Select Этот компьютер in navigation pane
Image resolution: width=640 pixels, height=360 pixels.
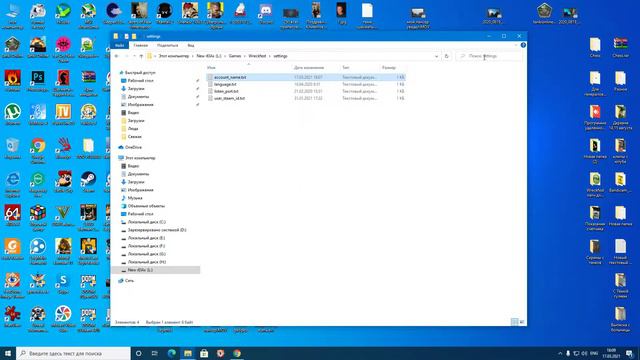coord(140,158)
